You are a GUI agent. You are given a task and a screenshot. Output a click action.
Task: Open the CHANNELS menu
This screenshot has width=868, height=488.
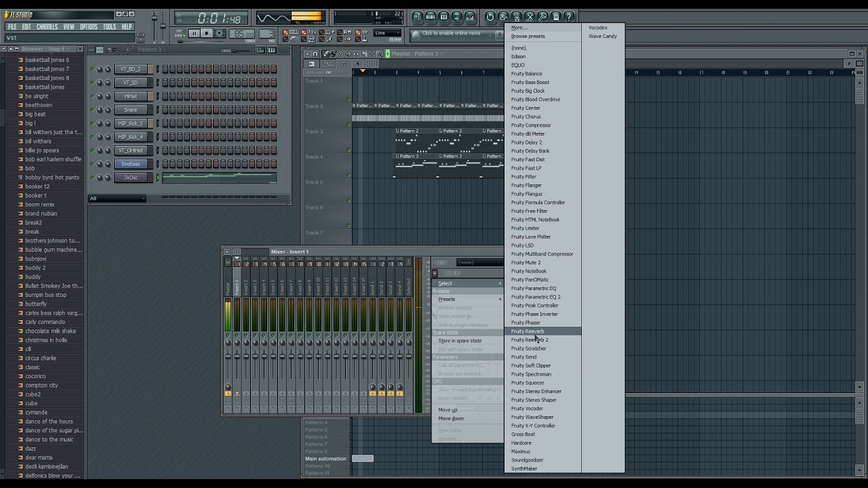(47, 27)
